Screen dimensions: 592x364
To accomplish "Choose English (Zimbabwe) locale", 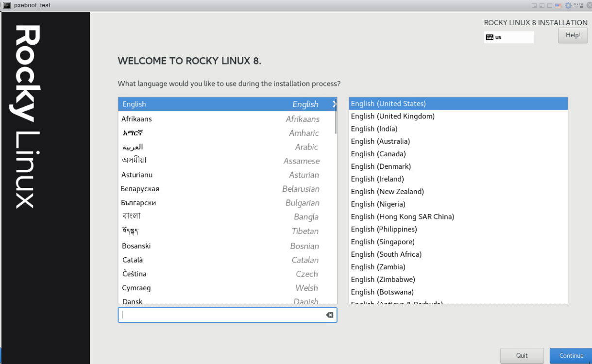I will pyautogui.click(x=458, y=280).
